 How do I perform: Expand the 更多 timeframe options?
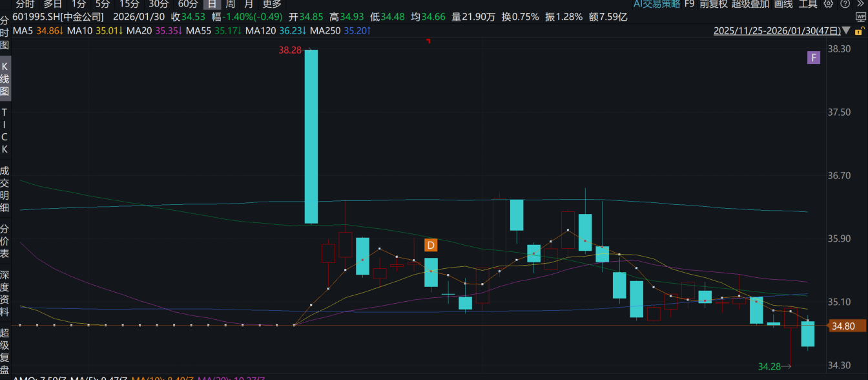click(272, 4)
